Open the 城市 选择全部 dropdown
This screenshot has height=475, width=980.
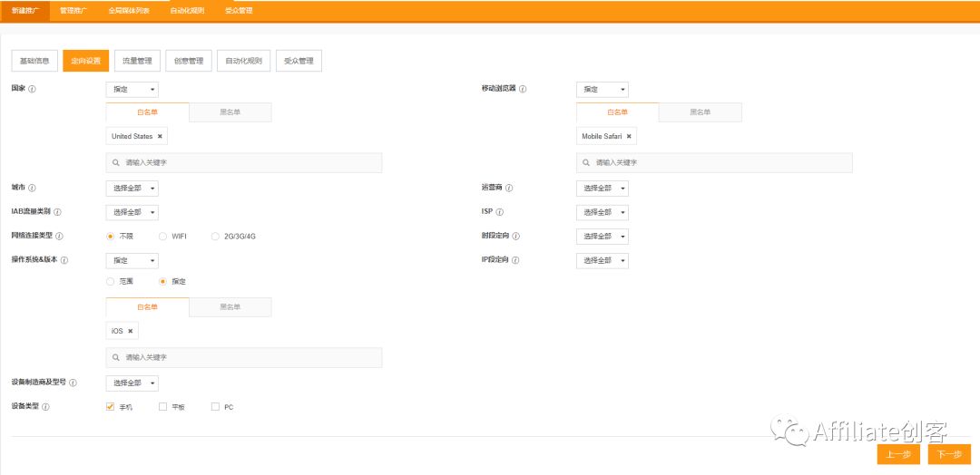click(132, 188)
